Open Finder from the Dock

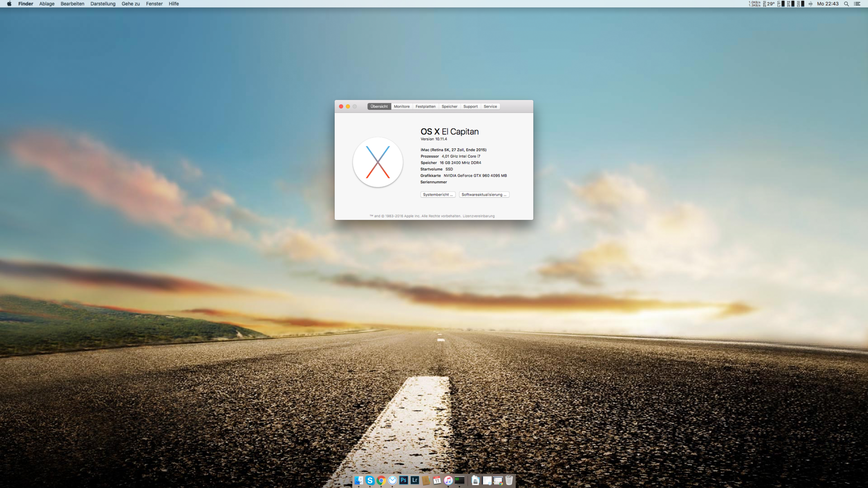click(359, 480)
